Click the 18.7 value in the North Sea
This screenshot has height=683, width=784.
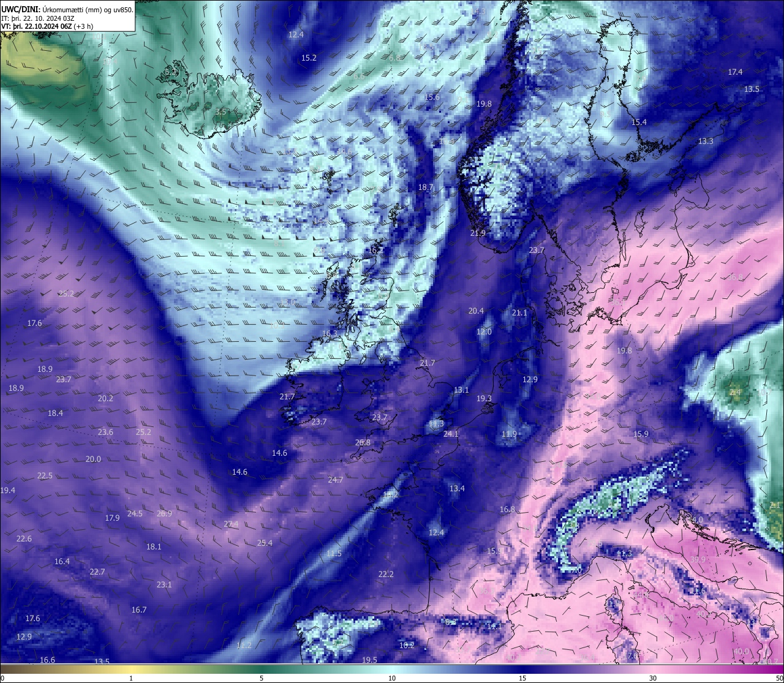[x=426, y=187]
